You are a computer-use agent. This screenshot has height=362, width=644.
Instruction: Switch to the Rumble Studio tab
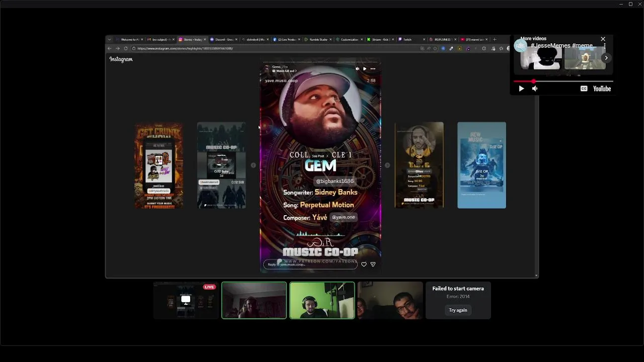tap(319, 39)
